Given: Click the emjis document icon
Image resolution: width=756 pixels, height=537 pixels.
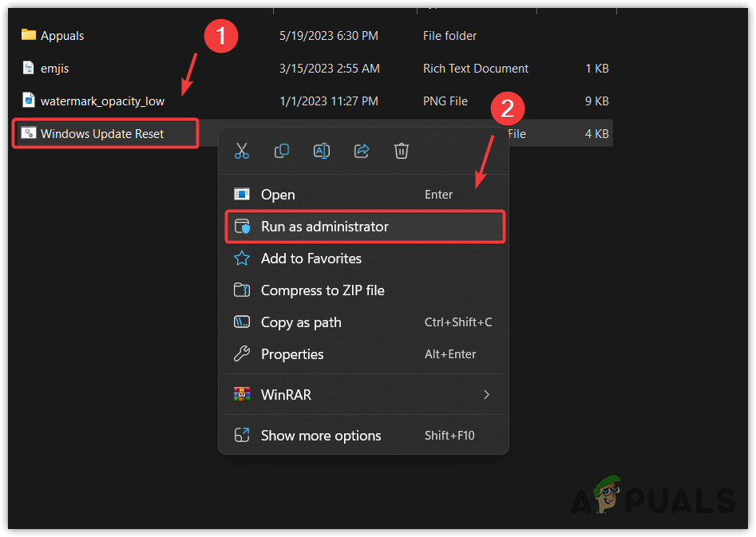Looking at the screenshot, I should coord(29,68).
